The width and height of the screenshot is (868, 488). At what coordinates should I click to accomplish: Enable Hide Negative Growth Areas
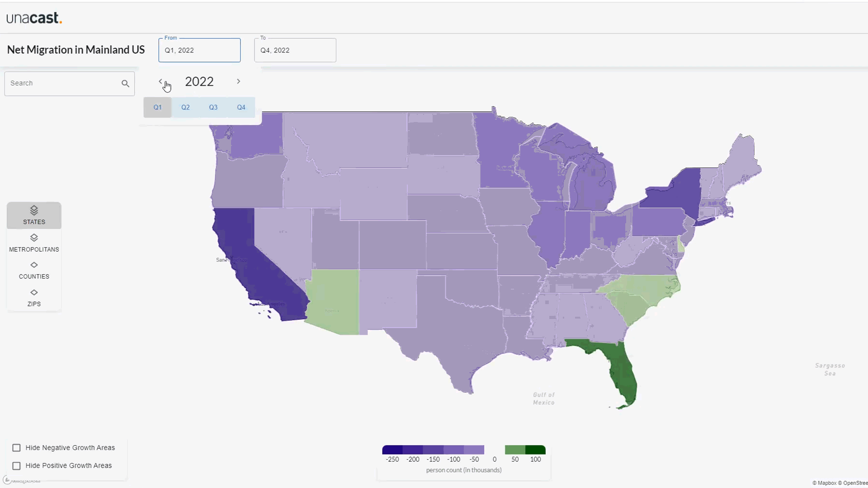16,447
